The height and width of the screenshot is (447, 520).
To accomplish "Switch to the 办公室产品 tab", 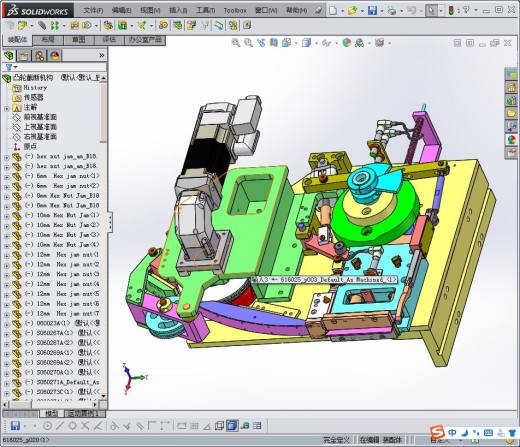I will pyautogui.click(x=145, y=40).
